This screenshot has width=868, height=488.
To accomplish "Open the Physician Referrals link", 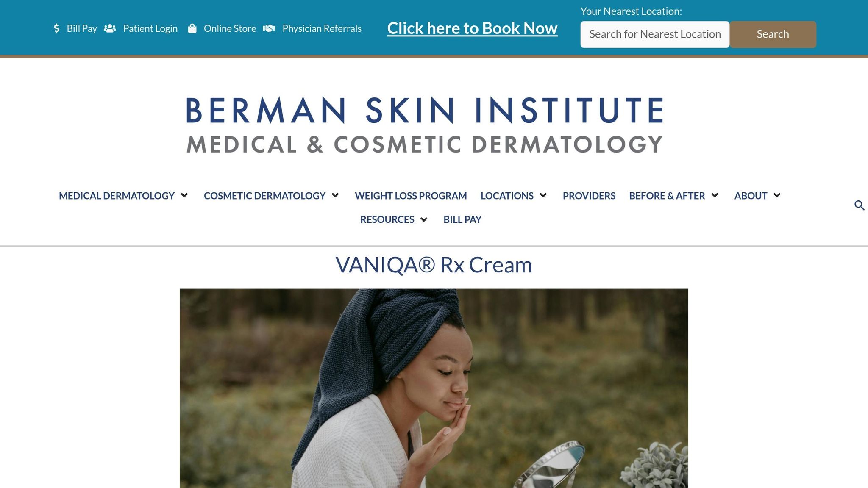I will click(x=322, y=28).
